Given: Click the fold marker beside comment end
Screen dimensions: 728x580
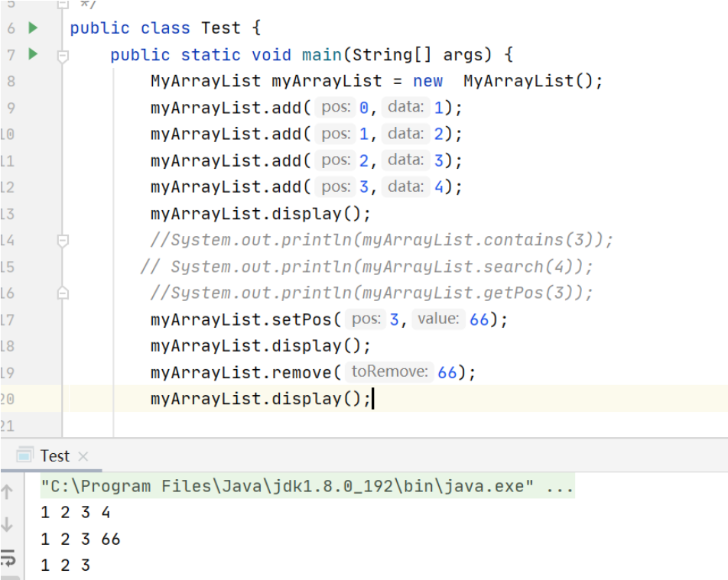Looking at the screenshot, I should click(63, 5).
